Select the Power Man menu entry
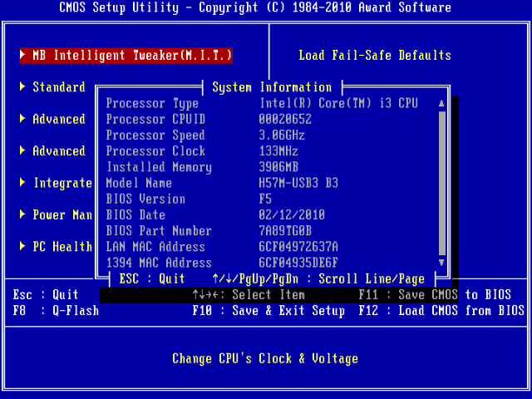This screenshot has height=399, width=532. click(x=62, y=214)
